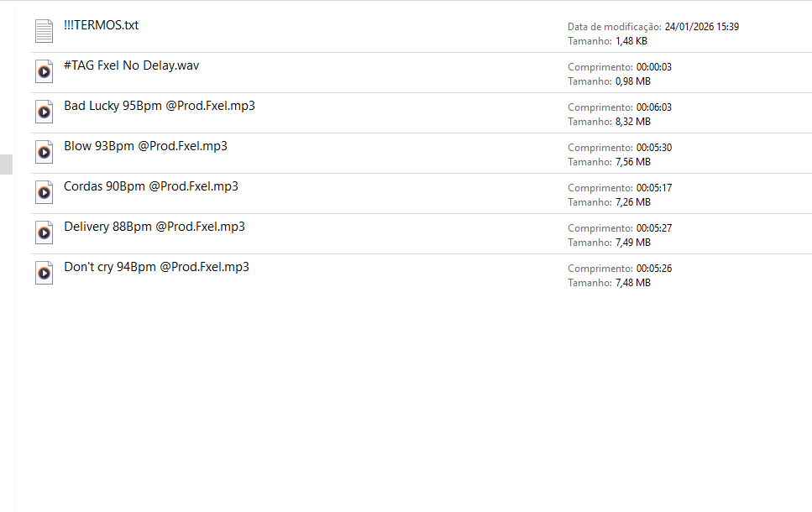
Task: Click the 00:00:03 length of the wav file
Action: pyautogui.click(x=654, y=67)
